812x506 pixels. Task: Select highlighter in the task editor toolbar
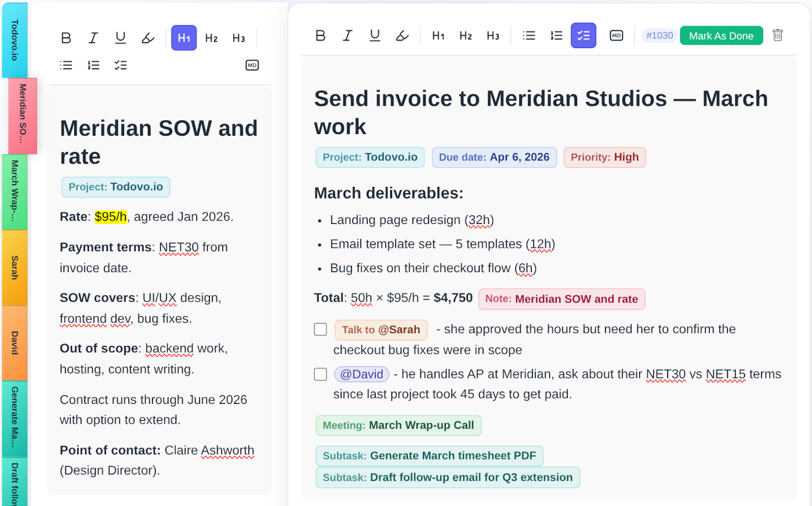[403, 35]
